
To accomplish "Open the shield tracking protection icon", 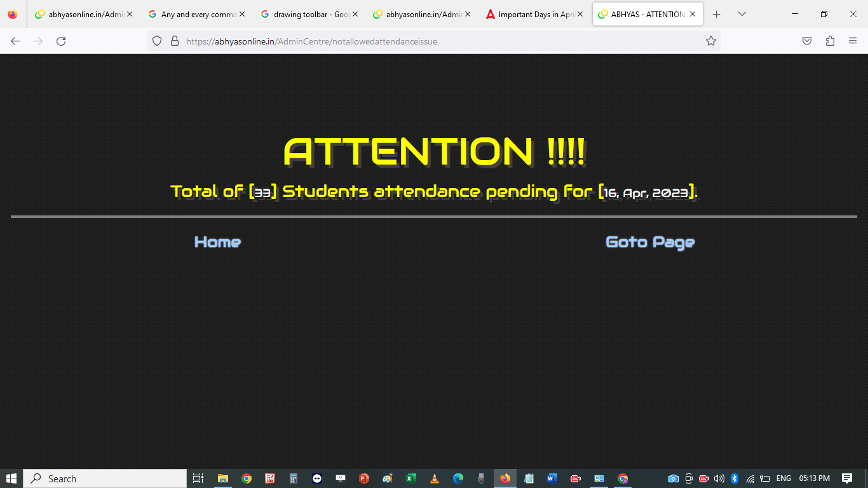I will pos(157,41).
